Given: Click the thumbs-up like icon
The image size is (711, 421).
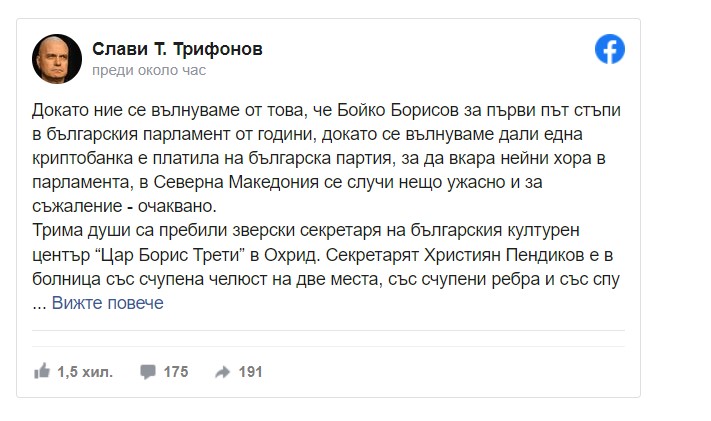Looking at the screenshot, I should (x=42, y=371).
